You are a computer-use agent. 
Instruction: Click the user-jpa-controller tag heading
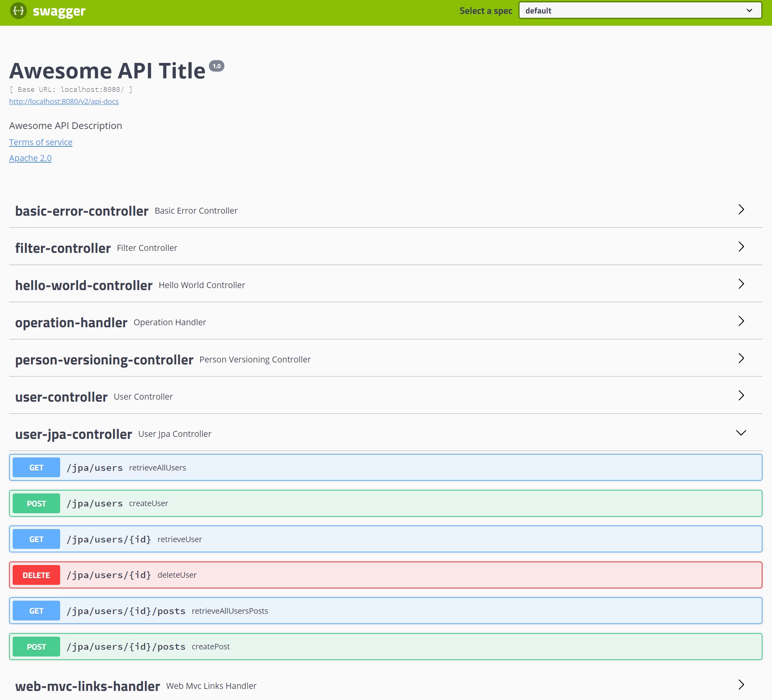tap(74, 434)
